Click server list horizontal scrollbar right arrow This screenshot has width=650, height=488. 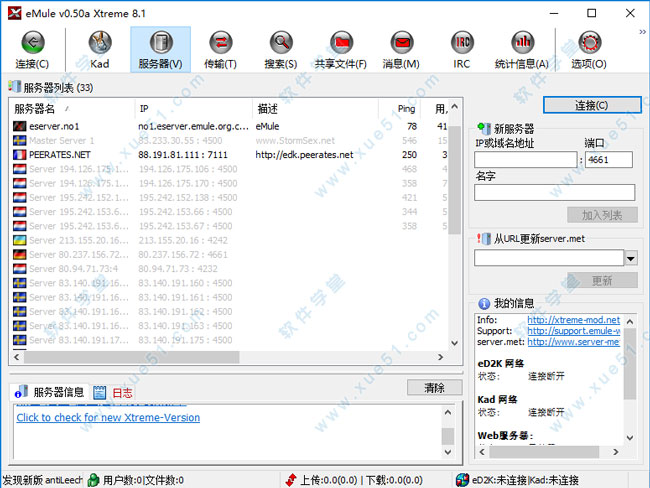coord(441,357)
